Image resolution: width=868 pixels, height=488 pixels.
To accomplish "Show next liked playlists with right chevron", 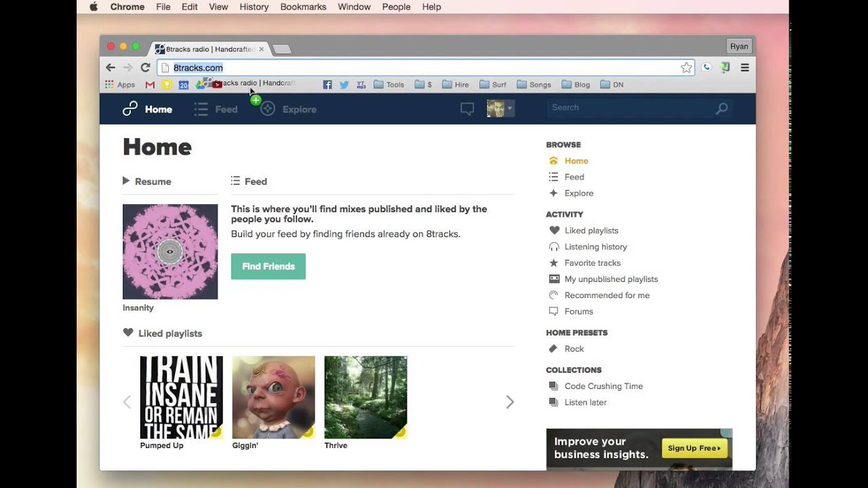I will point(510,402).
